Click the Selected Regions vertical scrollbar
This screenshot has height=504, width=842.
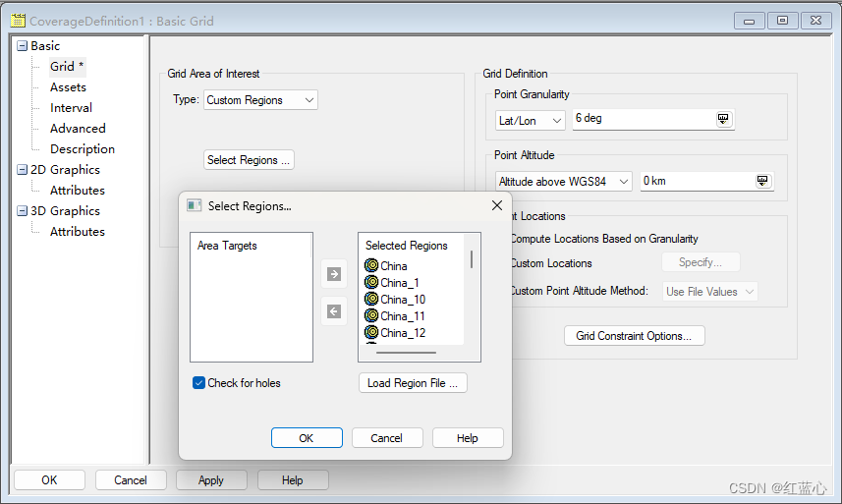click(472, 290)
